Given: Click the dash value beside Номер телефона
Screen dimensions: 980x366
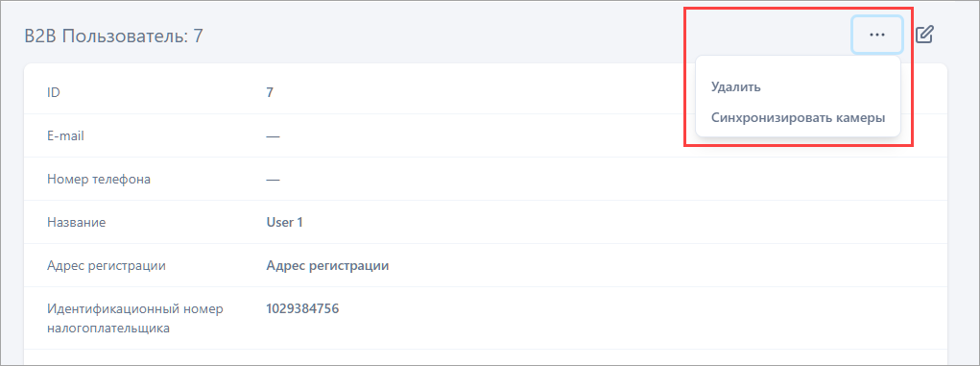Looking at the screenshot, I should (273, 180).
